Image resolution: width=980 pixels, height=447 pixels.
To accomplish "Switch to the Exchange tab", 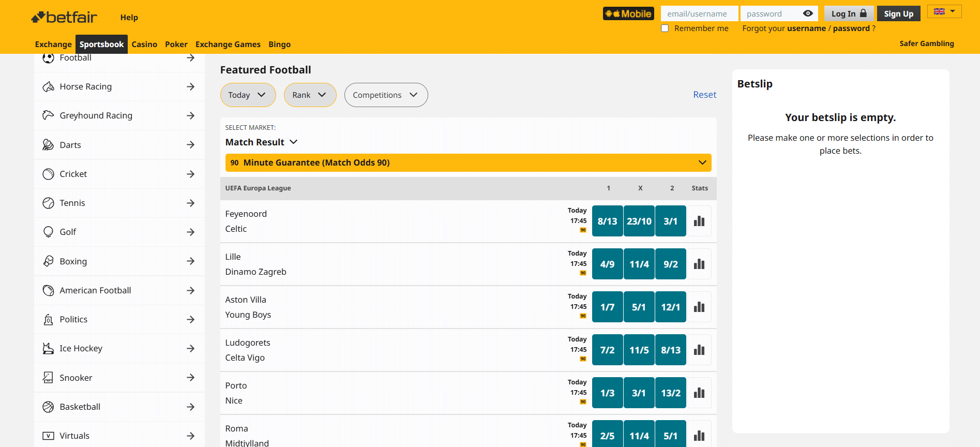I will (53, 44).
